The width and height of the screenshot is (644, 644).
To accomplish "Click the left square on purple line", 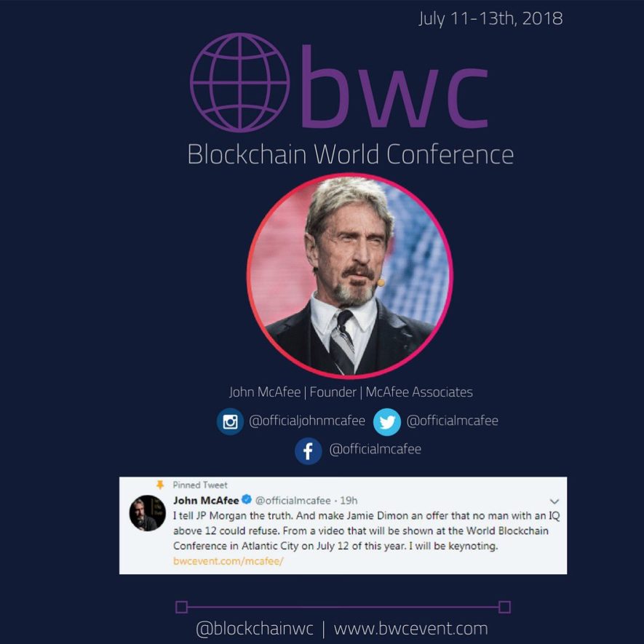I will pos(181,607).
